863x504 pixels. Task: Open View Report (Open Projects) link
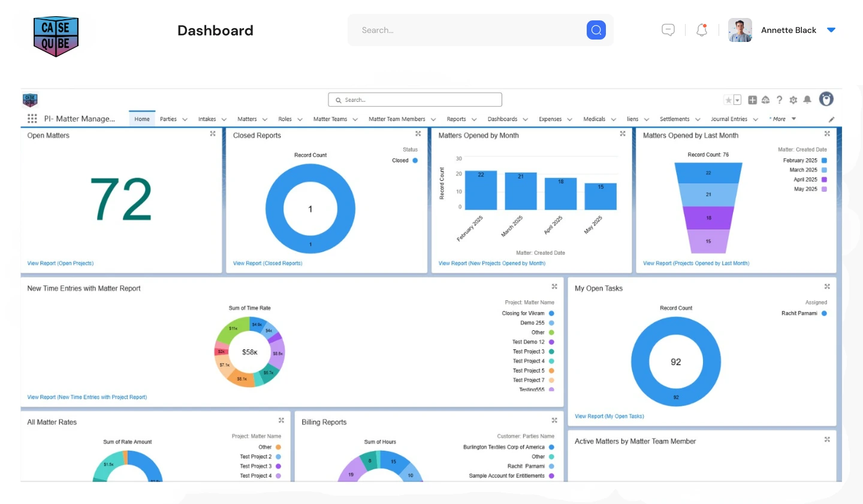61,263
